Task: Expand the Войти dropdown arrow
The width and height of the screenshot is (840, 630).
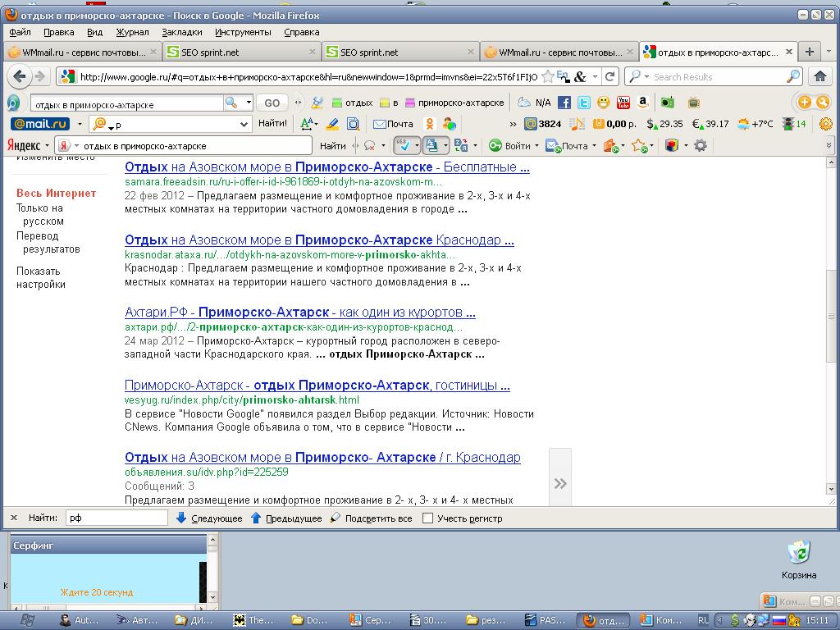Action: [x=536, y=146]
